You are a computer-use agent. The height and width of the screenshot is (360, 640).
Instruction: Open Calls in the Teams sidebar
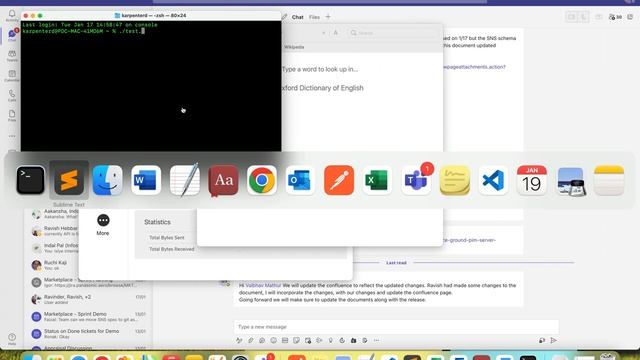(12, 96)
